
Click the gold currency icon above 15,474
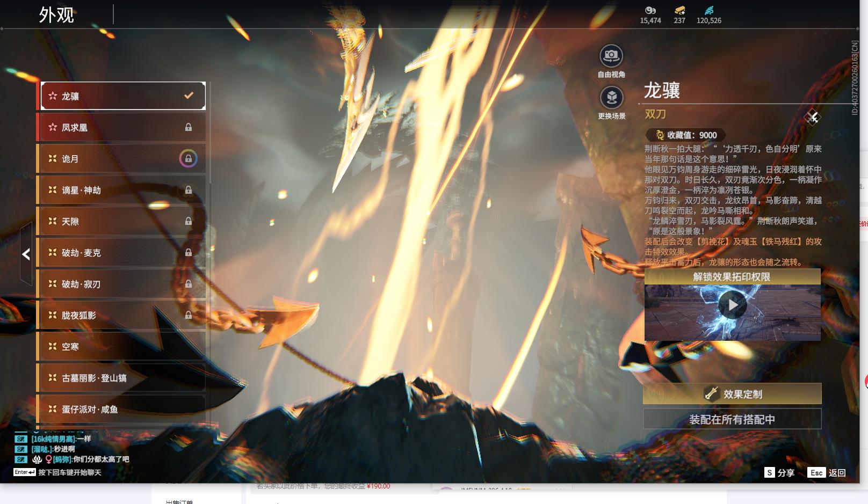tap(650, 10)
